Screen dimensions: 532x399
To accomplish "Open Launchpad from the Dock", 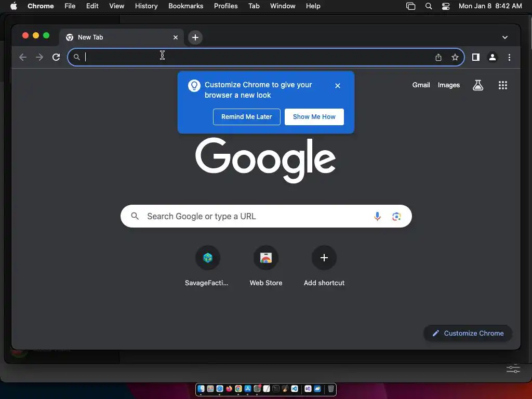I will [x=210, y=389].
